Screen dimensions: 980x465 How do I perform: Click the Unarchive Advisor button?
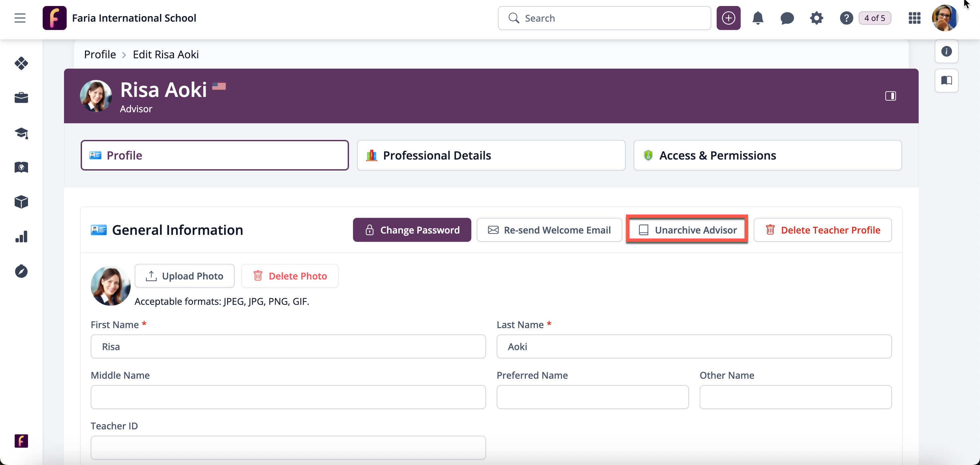coord(687,230)
